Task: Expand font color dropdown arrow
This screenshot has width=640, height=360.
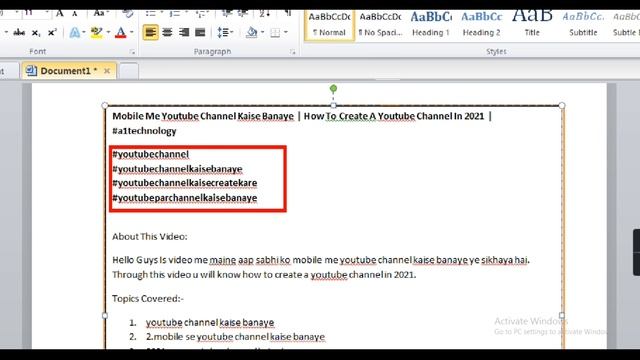Action: pyautogui.click(x=131, y=32)
